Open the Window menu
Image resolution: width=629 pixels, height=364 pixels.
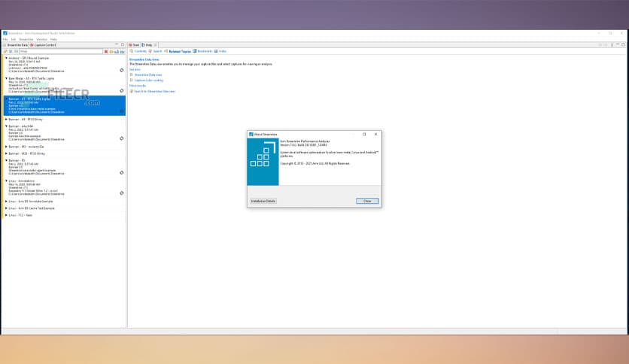(41, 39)
